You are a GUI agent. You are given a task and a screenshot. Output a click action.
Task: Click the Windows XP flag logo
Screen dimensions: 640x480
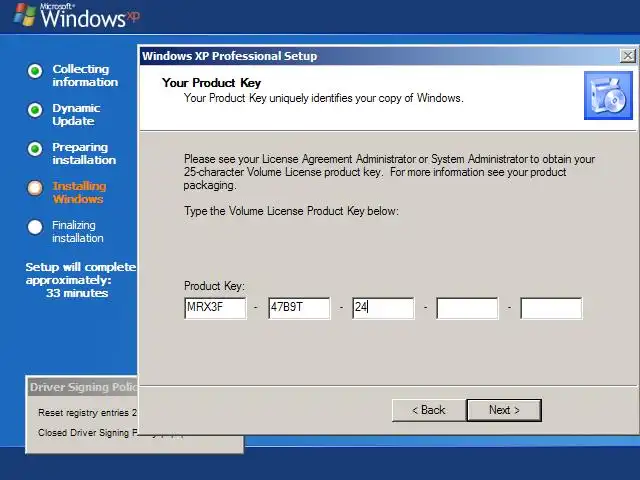point(25,14)
